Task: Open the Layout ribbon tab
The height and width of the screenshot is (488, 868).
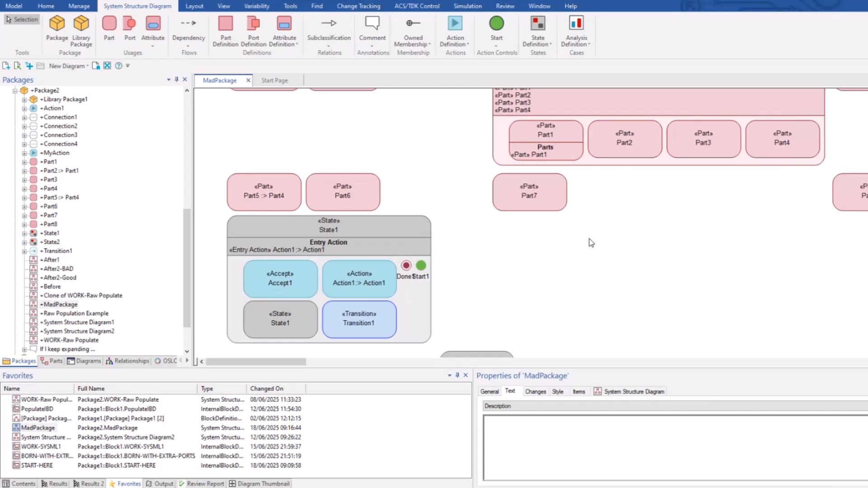Action: click(194, 6)
